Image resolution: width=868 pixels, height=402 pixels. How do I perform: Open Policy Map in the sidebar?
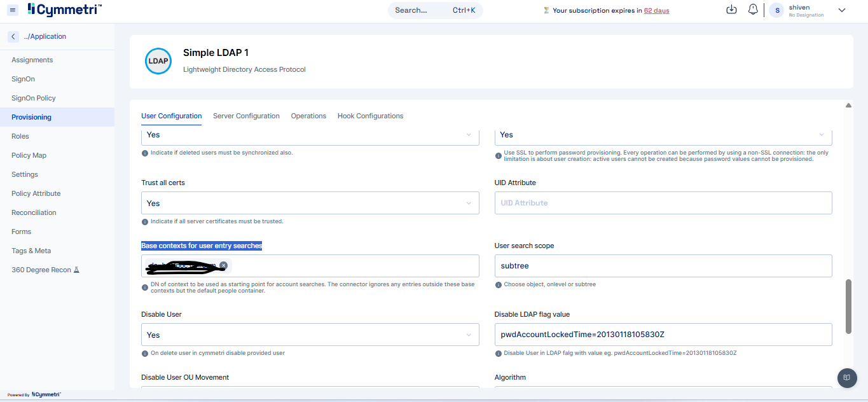(x=57, y=155)
